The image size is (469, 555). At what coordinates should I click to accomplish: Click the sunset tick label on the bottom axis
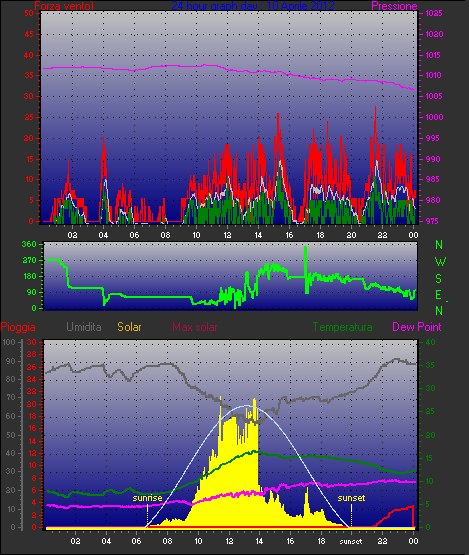click(351, 541)
